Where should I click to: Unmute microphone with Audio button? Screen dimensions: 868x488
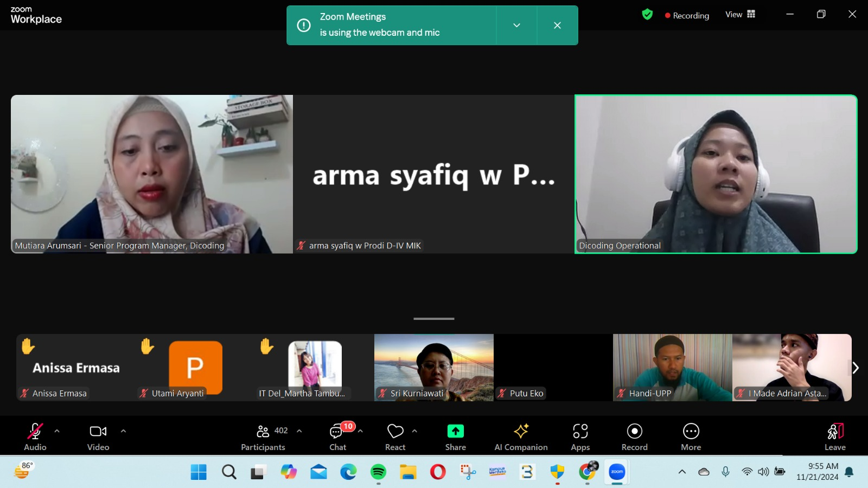pos(35,436)
